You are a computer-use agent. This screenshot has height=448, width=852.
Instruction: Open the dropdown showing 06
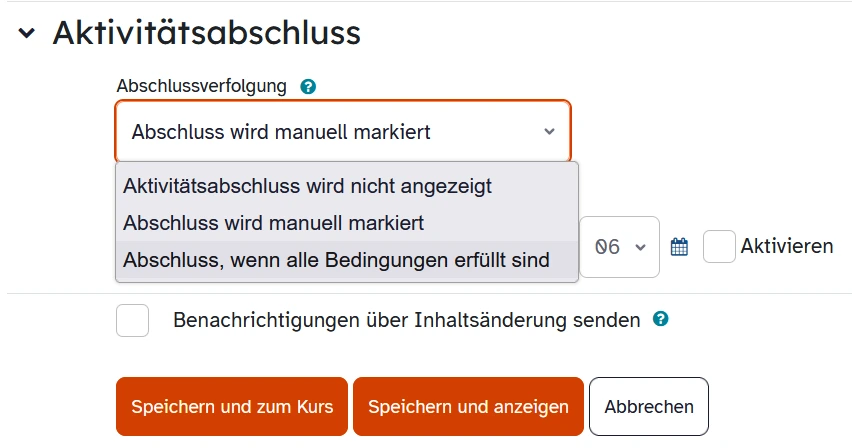[x=620, y=247]
